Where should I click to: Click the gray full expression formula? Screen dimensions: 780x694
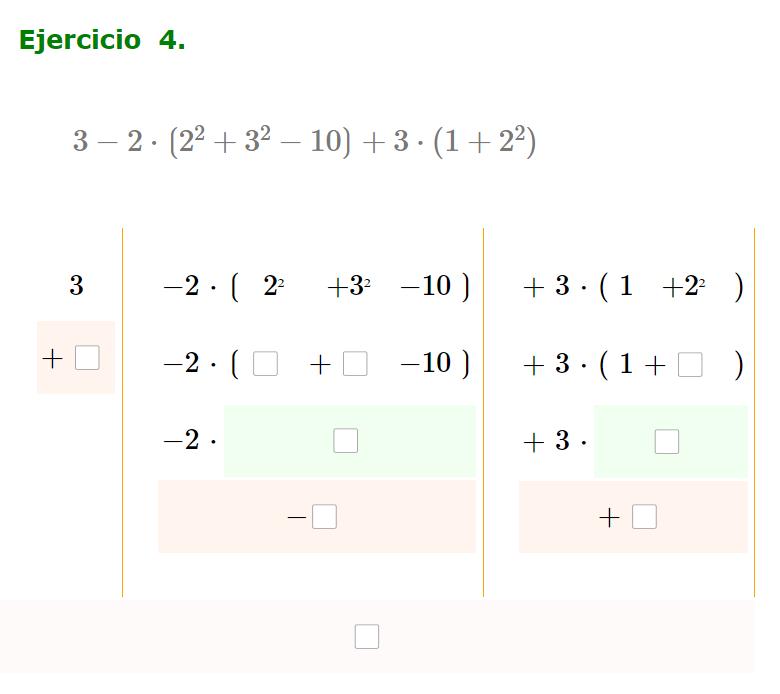pos(304,141)
